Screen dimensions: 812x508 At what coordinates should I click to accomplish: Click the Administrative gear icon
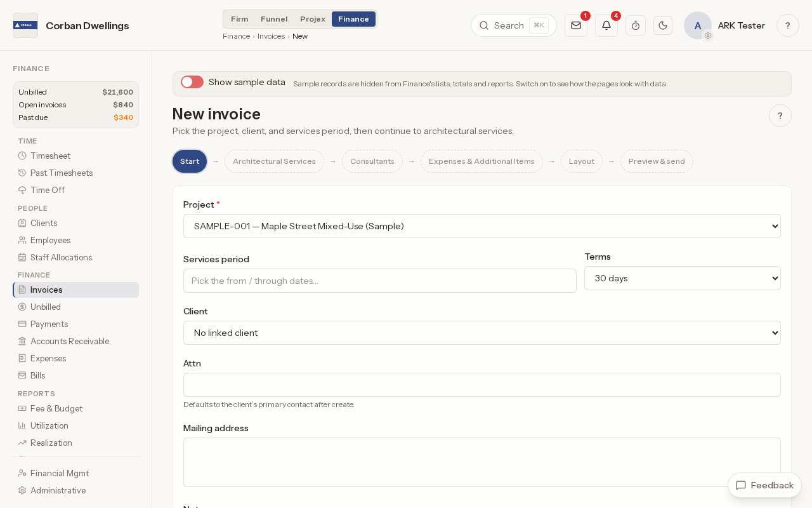(x=22, y=490)
